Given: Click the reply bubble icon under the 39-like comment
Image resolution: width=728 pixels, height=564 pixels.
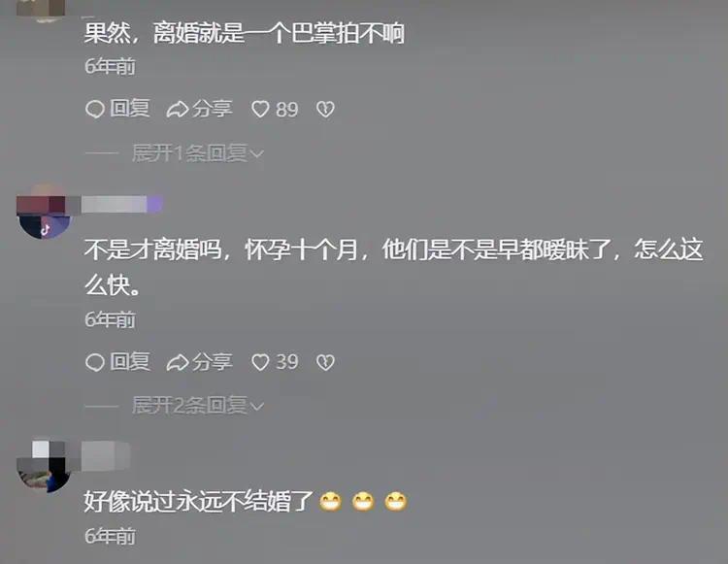Looking at the screenshot, I should pyautogui.click(x=95, y=362).
